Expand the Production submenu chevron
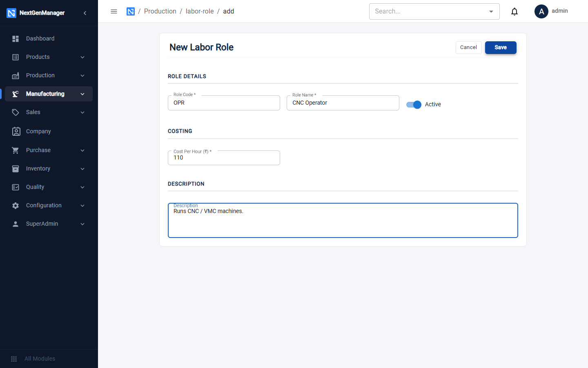The image size is (588, 368). tap(82, 76)
